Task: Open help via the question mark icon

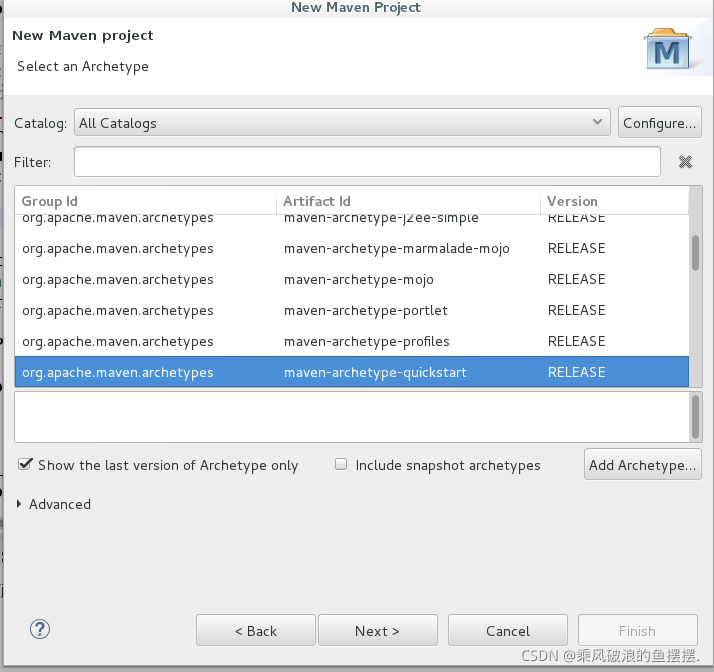Action: pyautogui.click(x=40, y=629)
